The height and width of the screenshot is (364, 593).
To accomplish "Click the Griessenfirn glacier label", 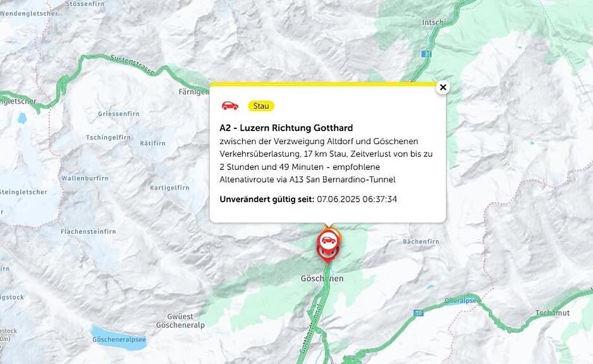I will click(x=119, y=114).
